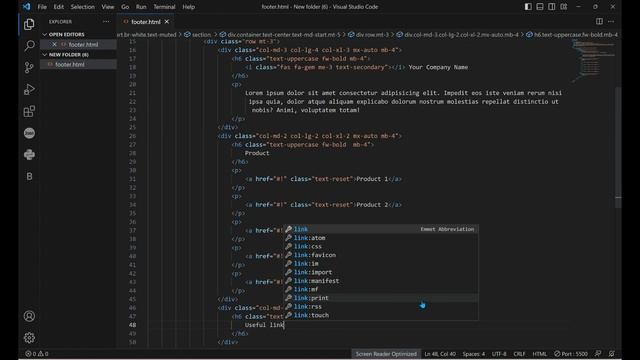Open the Terminal menu

point(164,7)
